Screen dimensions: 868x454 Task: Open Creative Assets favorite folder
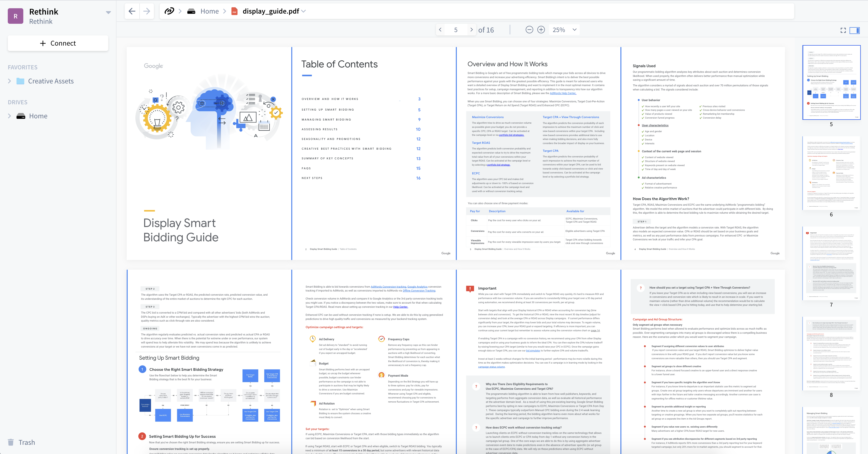[x=51, y=81]
